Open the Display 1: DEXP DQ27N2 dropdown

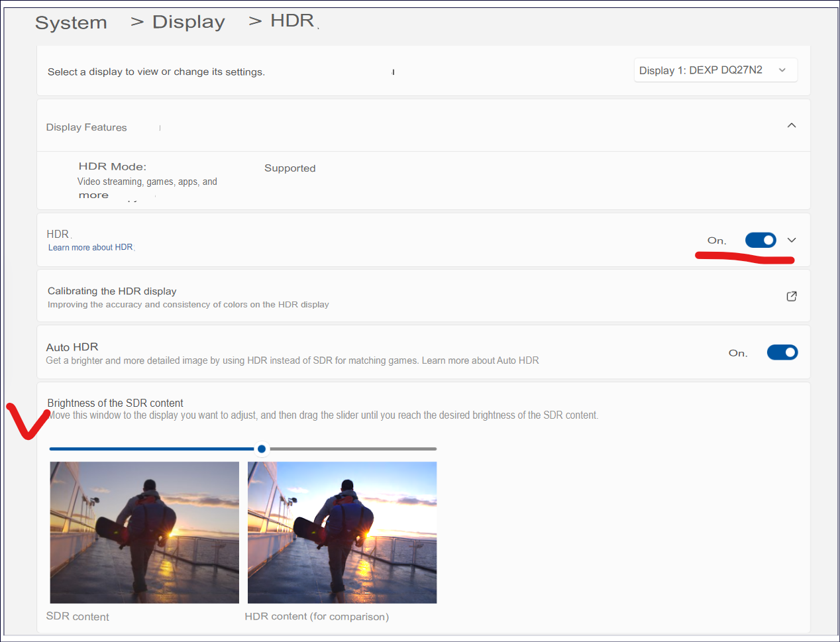(x=715, y=70)
